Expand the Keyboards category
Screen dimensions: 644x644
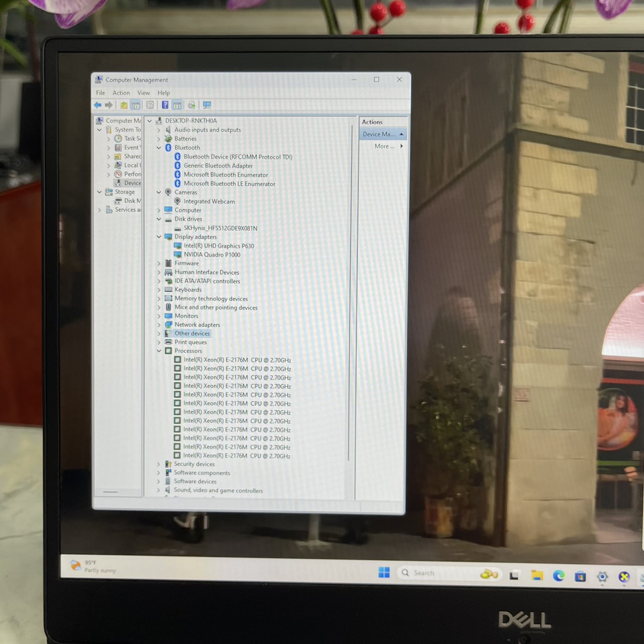[x=159, y=290]
